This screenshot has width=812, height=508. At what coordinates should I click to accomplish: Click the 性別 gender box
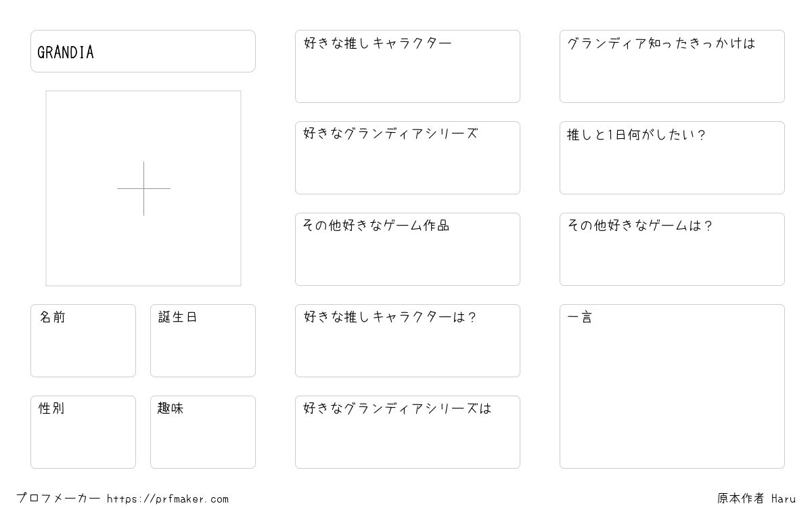[x=83, y=432]
